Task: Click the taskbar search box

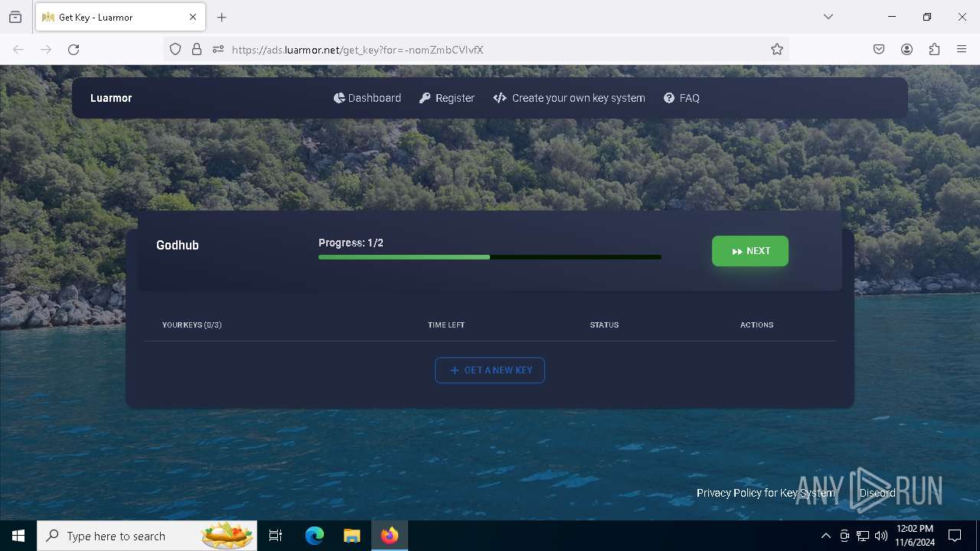Action: click(x=147, y=536)
